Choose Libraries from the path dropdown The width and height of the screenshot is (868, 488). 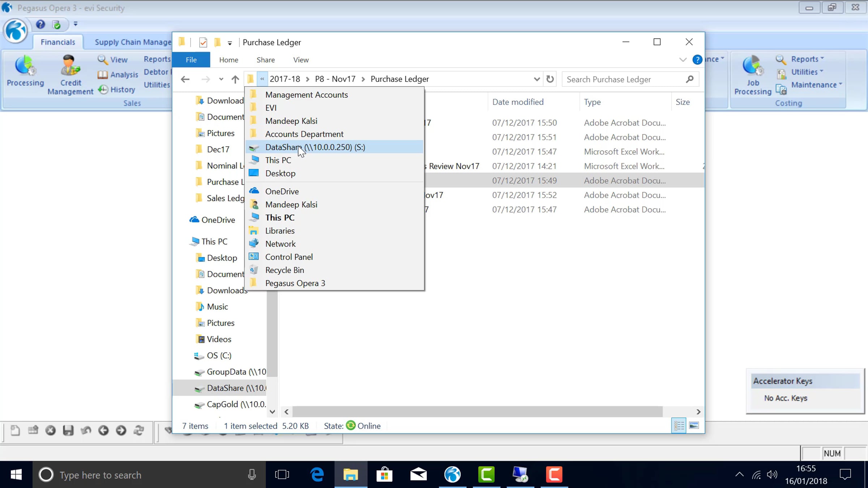pyautogui.click(x=334, y=231)
